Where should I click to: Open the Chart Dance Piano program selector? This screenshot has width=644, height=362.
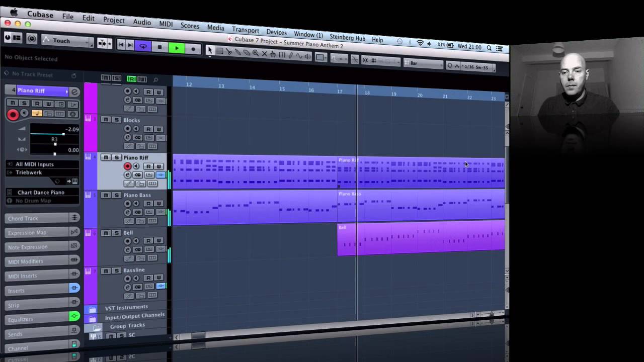[42, 192]
